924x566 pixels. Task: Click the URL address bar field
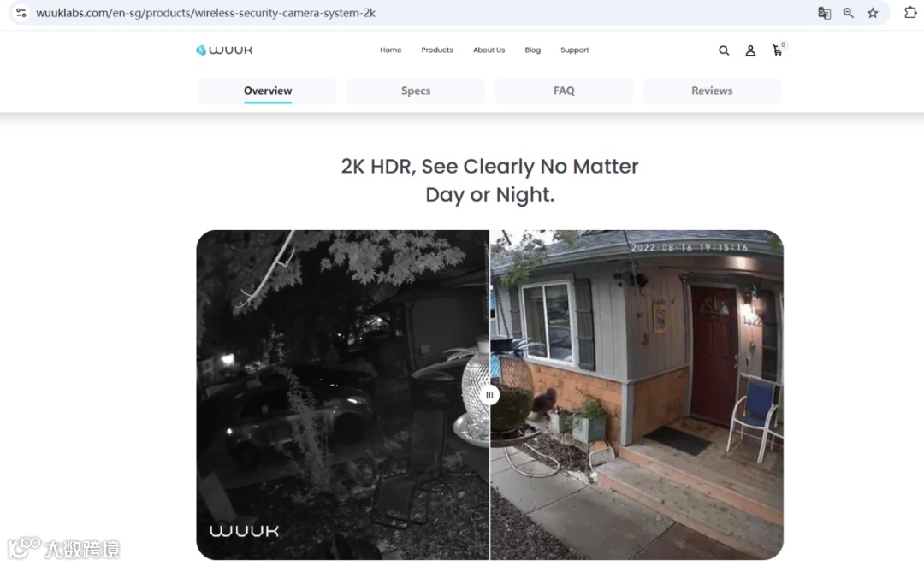pyautogui.click(x=412, y=12)
